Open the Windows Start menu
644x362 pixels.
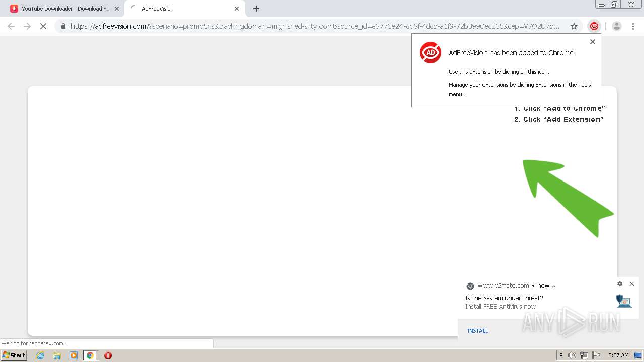tap(14, 355)
